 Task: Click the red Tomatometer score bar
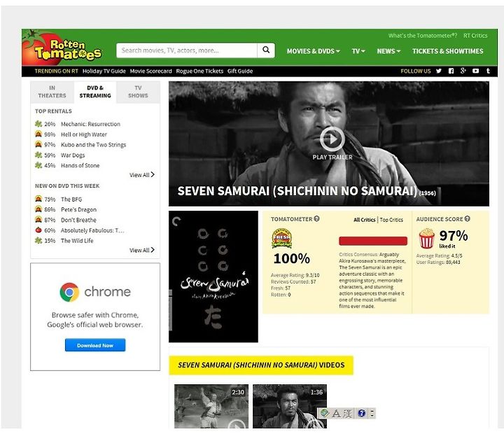click(373, 241)
